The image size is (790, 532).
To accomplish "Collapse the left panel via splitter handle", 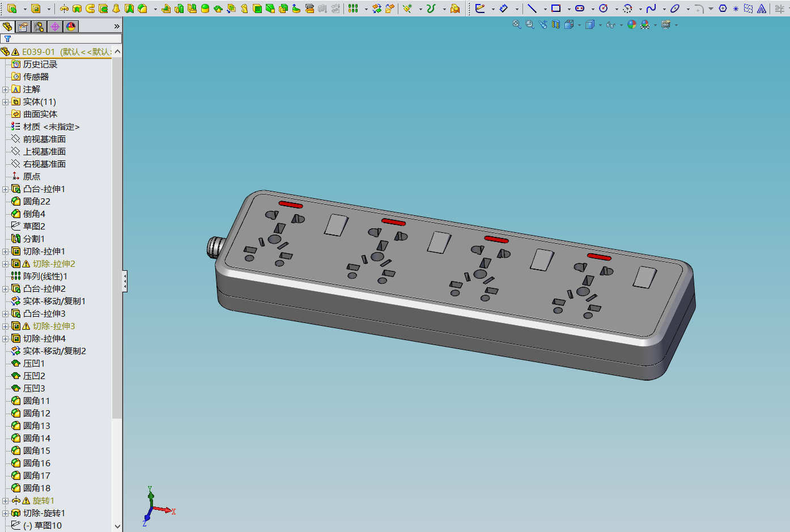I will pyautogui.click(x=125, y=281).
